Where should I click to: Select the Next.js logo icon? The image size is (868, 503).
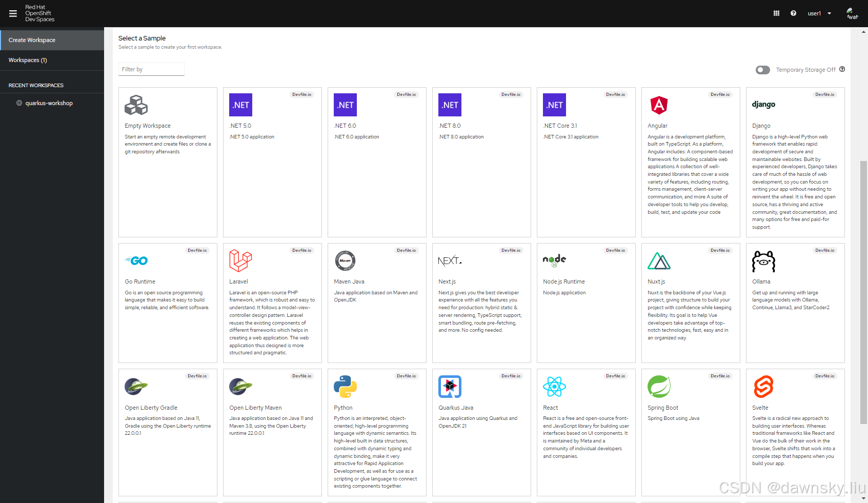[x=450, y=261]
